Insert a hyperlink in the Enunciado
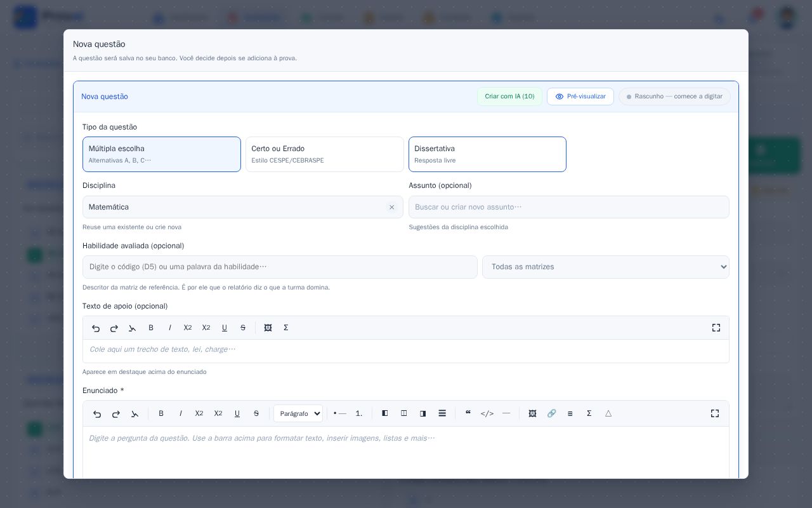The image size is (812, 508). 551,413
